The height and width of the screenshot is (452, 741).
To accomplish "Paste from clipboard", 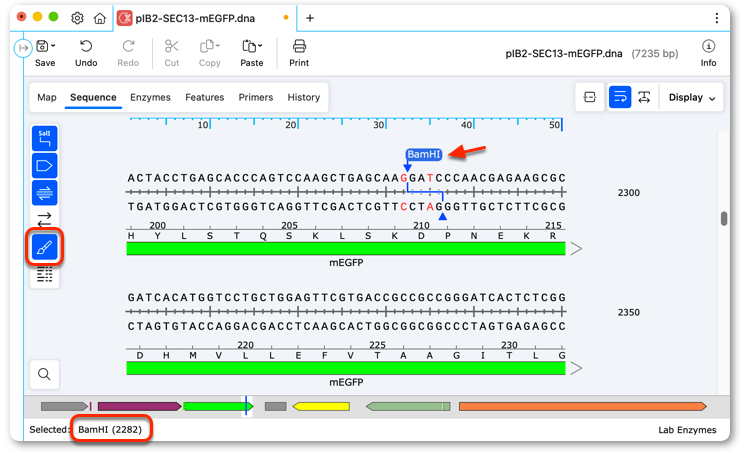I will point(249,46).
